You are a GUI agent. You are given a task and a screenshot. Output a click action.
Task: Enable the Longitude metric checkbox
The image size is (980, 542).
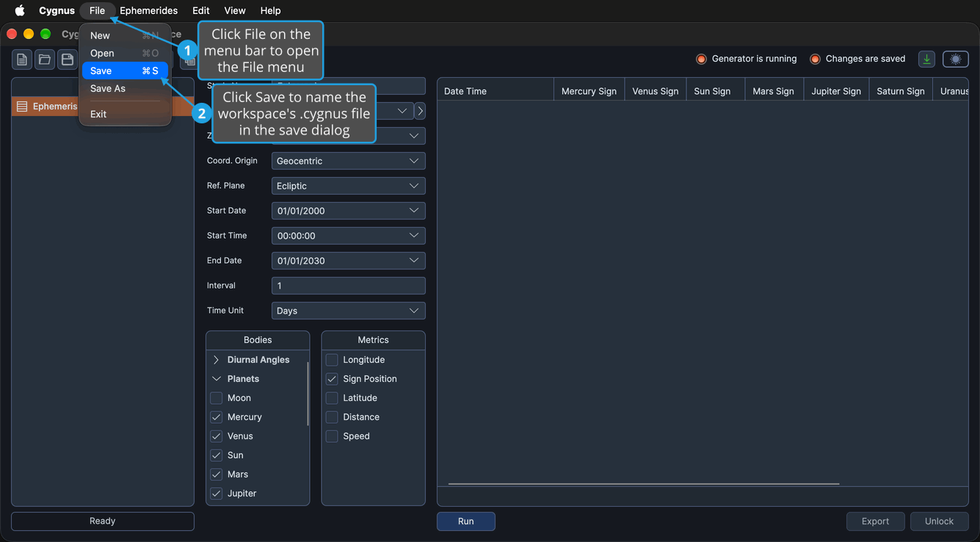click(x=332, y=360)
